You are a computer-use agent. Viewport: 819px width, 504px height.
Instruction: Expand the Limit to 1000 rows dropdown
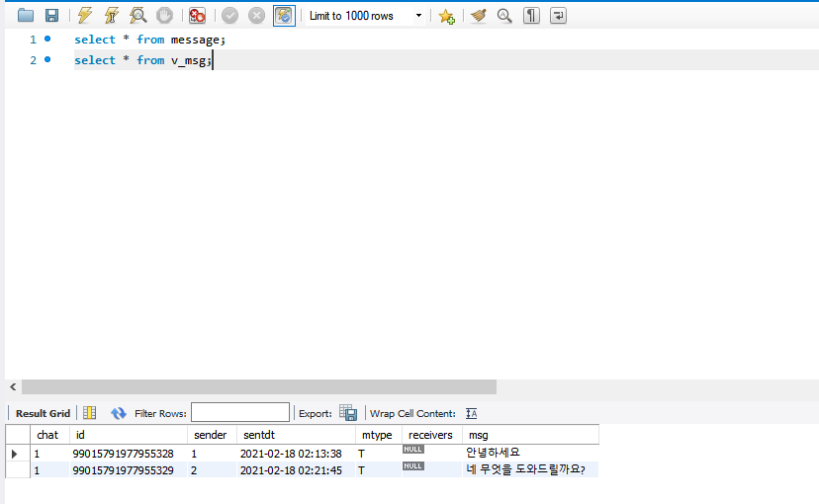[x=418, y=16]
